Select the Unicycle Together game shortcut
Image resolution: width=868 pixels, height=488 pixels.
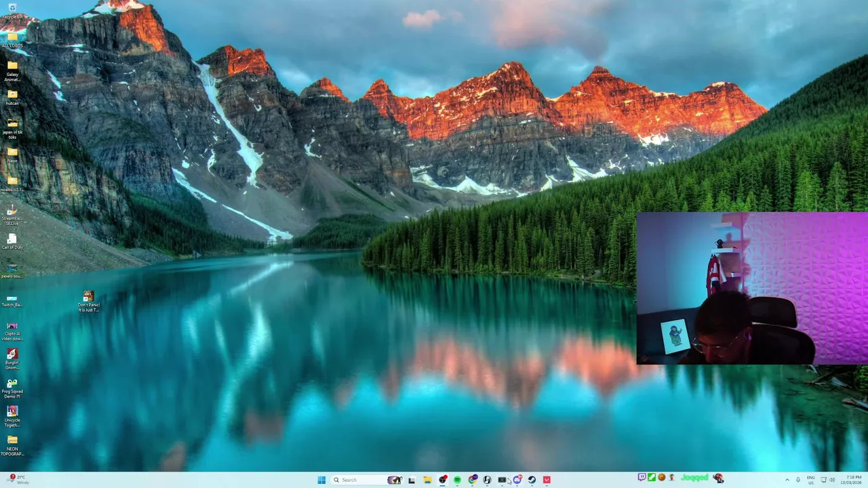coord(12,417)
